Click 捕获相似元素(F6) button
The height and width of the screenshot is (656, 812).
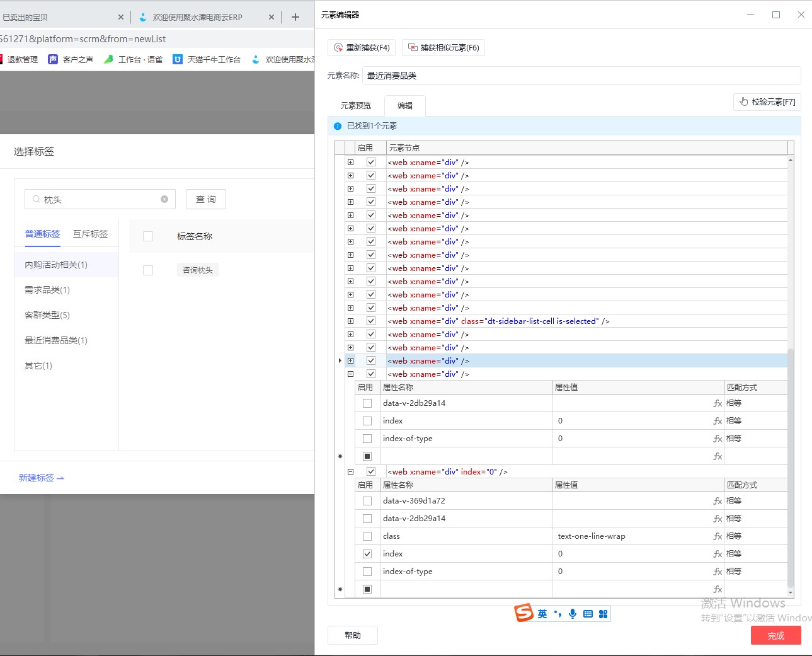click(443, 47)
